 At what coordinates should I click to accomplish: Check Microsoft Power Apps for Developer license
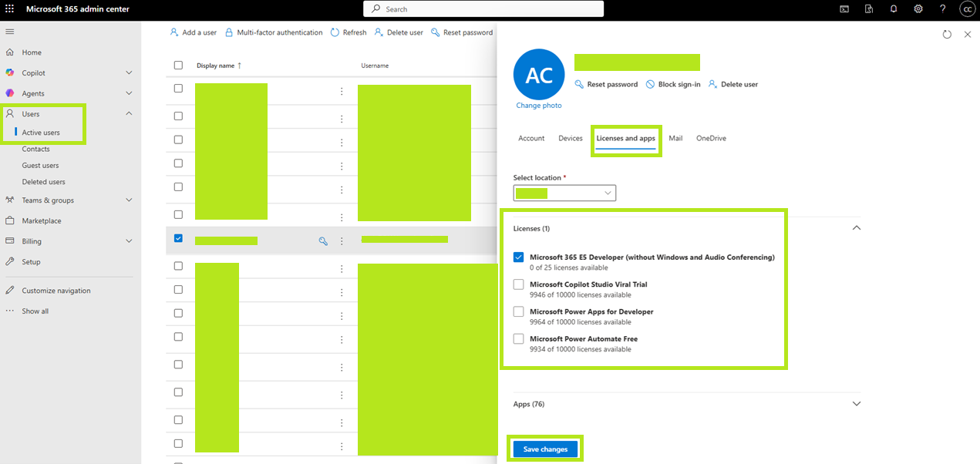(519, 311)
